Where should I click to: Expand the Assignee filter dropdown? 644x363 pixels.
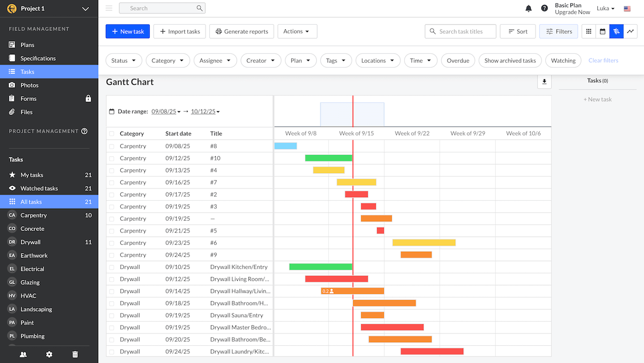(215, 60)
